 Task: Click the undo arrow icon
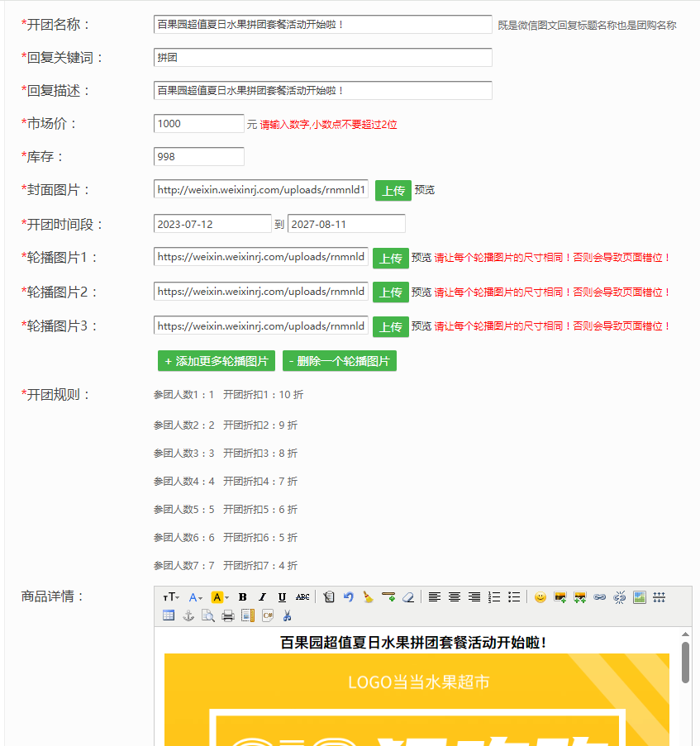[x=349, y=597]
